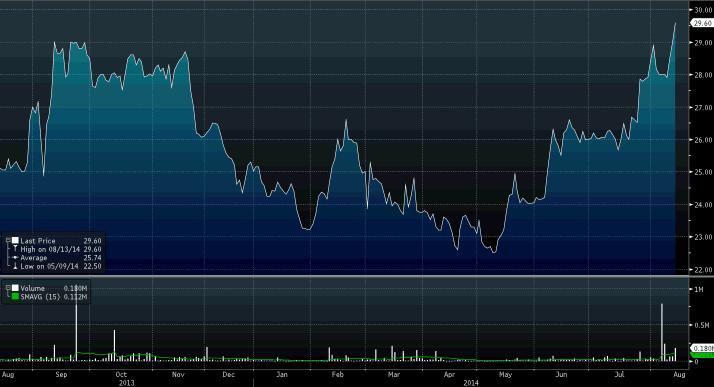Click the Average marker icon in legend
This screenshot has width=714, height=387.
15,258
